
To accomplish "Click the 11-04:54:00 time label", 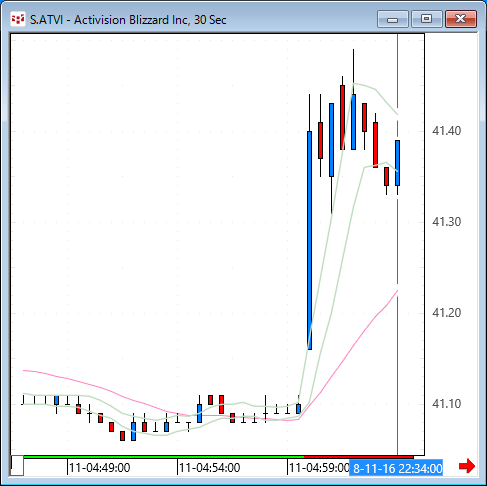I will click(x=210, y=468).
